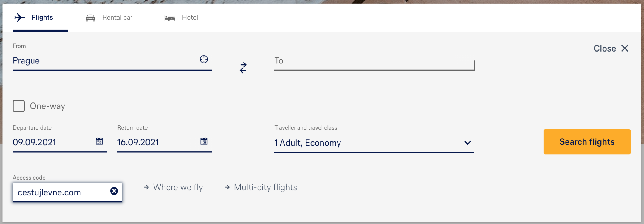Image resolution: width=644 pixels, height=224 pixels.
Task: Switch to the Hotel tab
Action: [x=190, y=18]
